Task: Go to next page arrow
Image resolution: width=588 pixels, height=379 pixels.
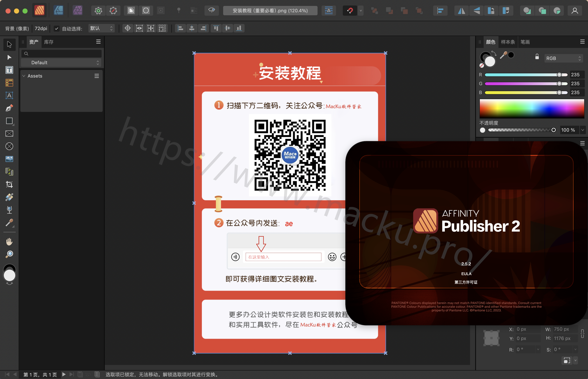Action: point(64,374)
